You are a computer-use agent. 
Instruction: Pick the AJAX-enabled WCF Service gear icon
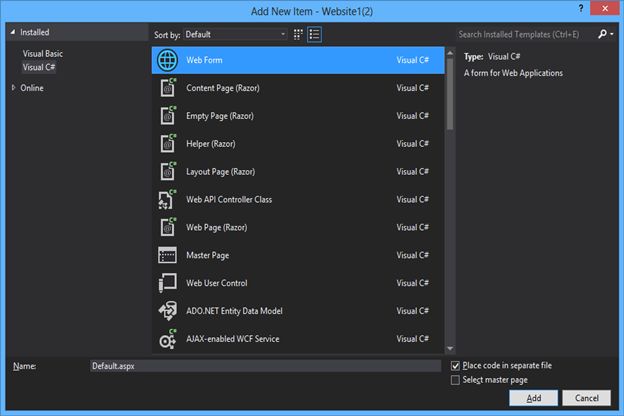tap(168, 339)
